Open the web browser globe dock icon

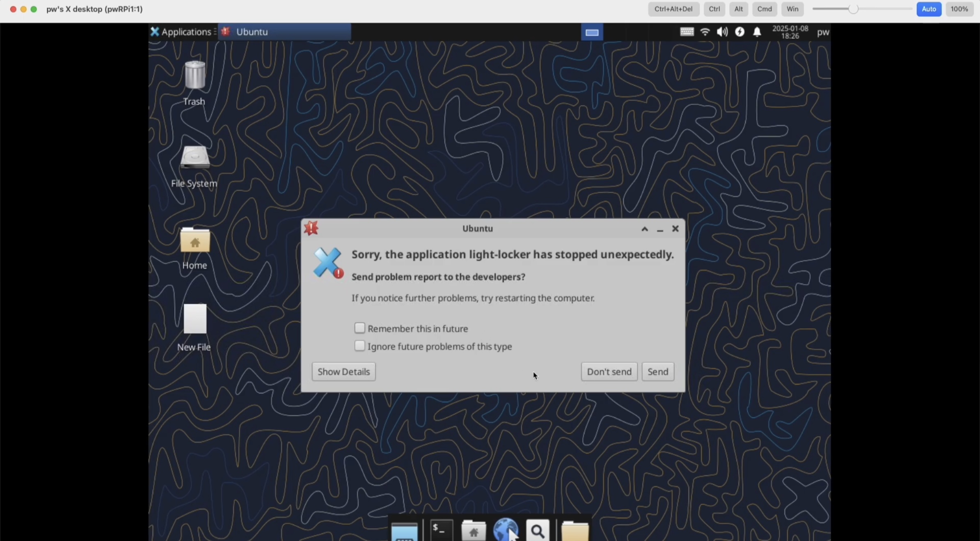coord(505,530)
